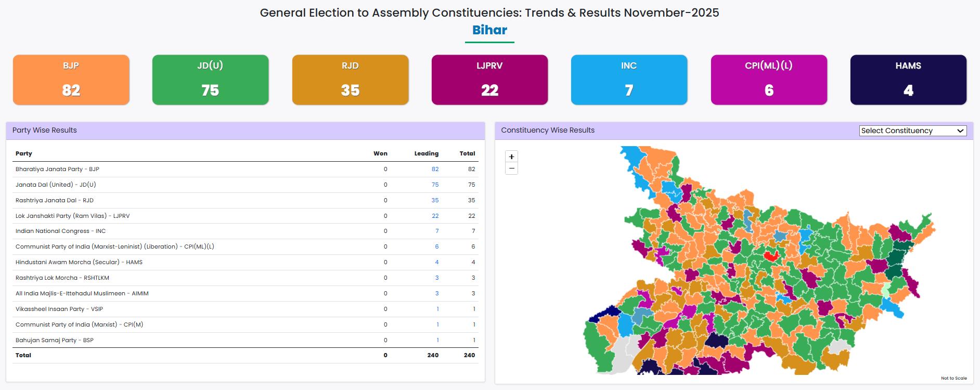Click leading link 1 for Bahujan Samaj Party
980x390 pixels.
[x=437, y=340]
